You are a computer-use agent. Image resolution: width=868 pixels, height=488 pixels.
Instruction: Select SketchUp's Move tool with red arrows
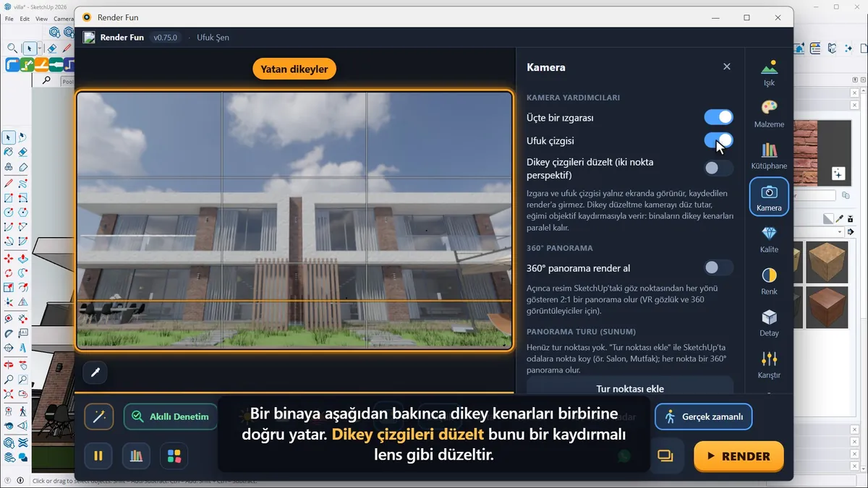[8, 258]
